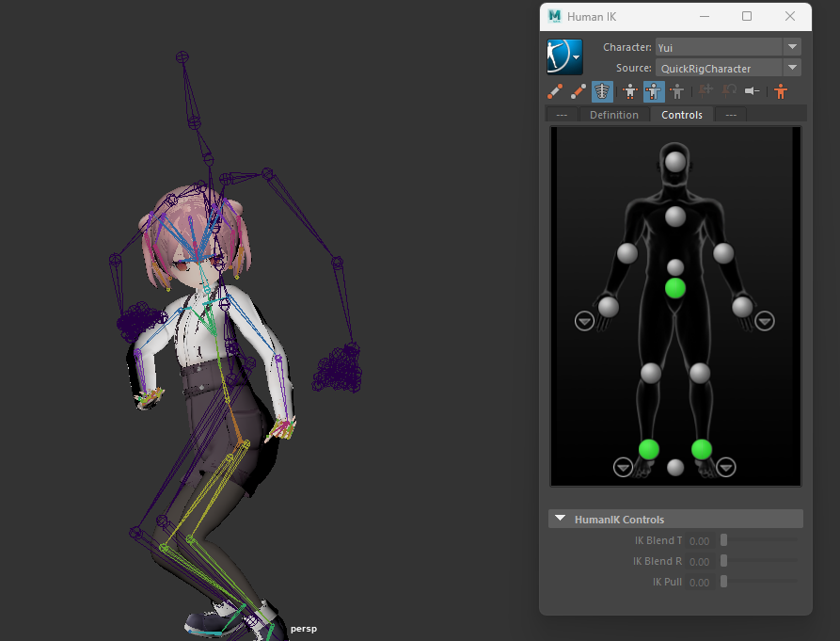This screenshot has height=641, width=840.
Task: Select Selection keying mode icon
Action: click(677, 91)
